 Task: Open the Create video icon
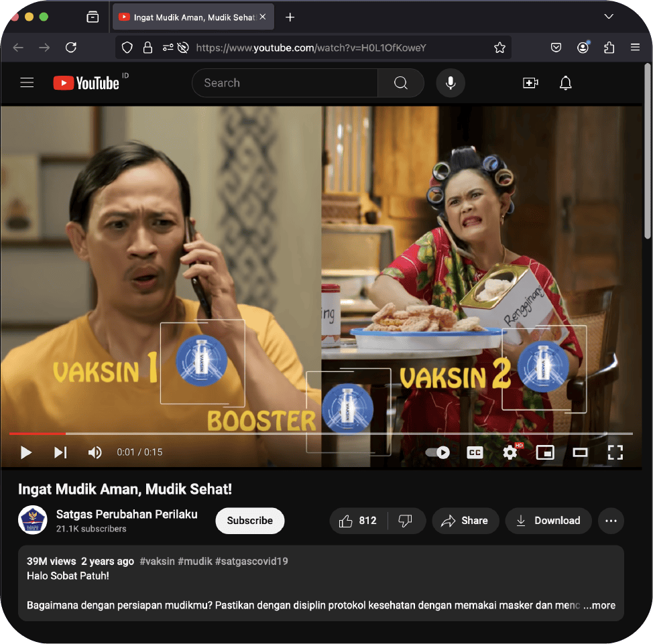click(x=530, y=83)
